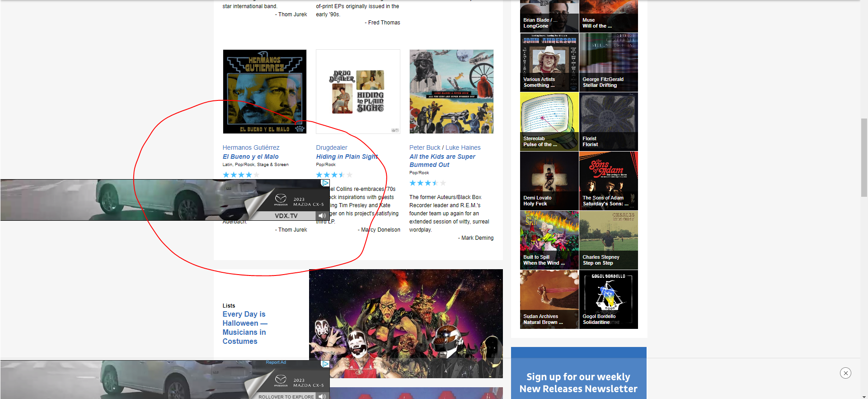Click the page vertical scrollbar thumb
868x399 pixels.
[864, 157]
